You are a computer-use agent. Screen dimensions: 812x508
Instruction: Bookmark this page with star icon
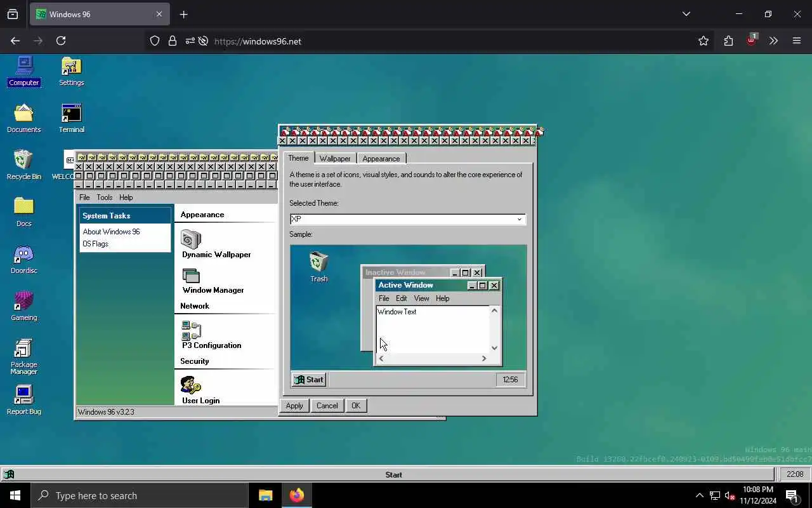[704, 41]
